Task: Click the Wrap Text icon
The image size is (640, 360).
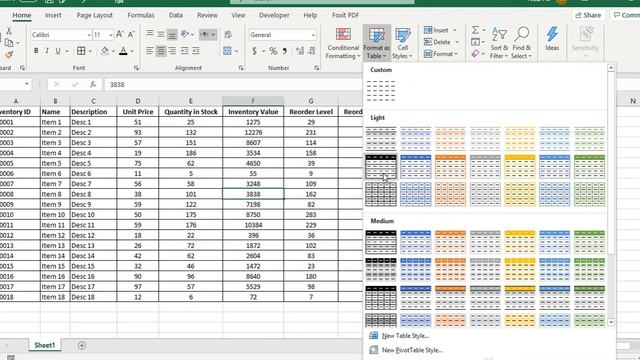Action: tap(228, 35)
